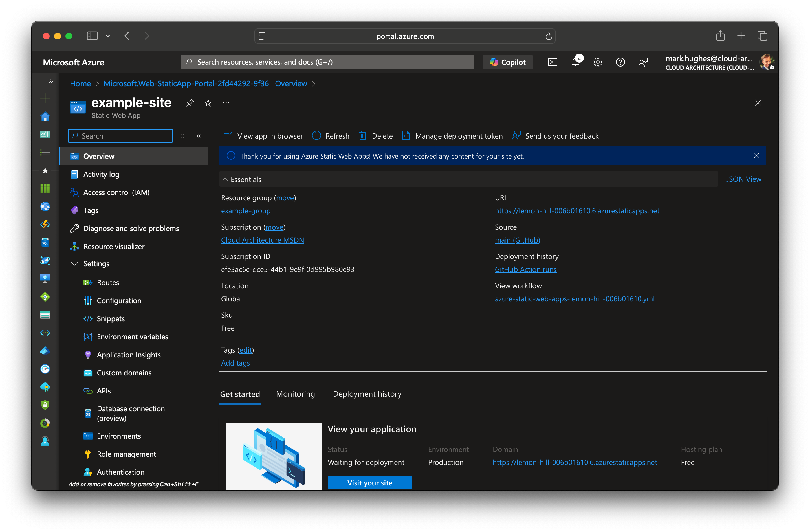Open portal settings gear icon
The width and height of the screenshot is (810, 532).
click(x=598, y=62)
